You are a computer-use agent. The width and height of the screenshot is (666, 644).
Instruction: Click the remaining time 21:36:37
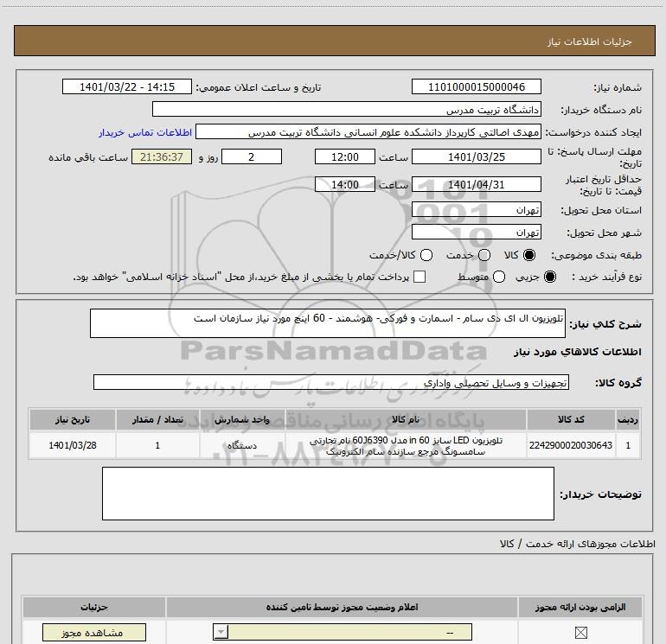coord(162,156)
